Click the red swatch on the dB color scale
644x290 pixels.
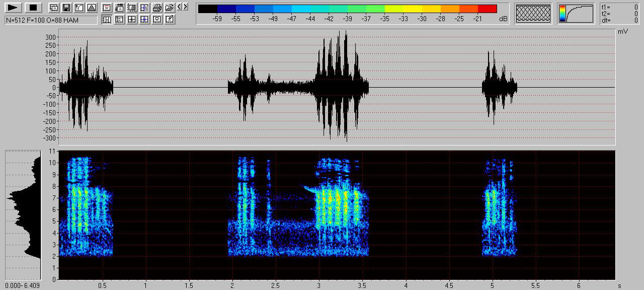point(487,9)
